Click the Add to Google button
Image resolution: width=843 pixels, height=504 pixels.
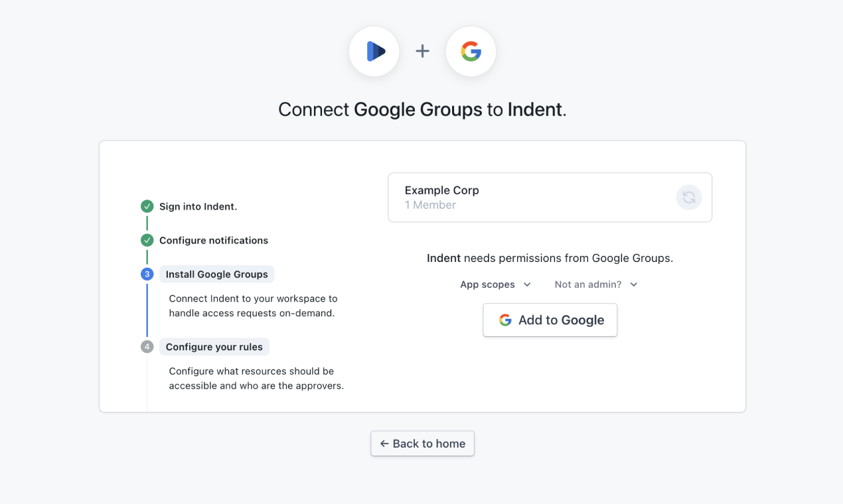point(550,320)
